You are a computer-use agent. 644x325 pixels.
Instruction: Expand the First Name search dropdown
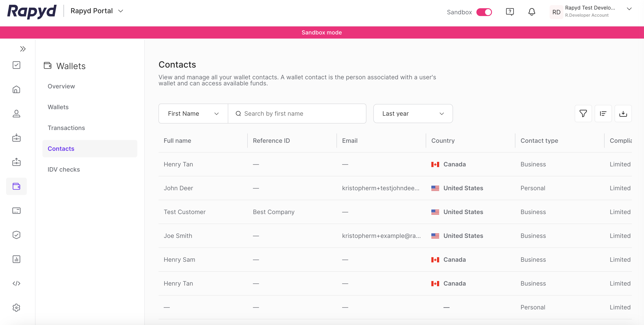point(193,114)
